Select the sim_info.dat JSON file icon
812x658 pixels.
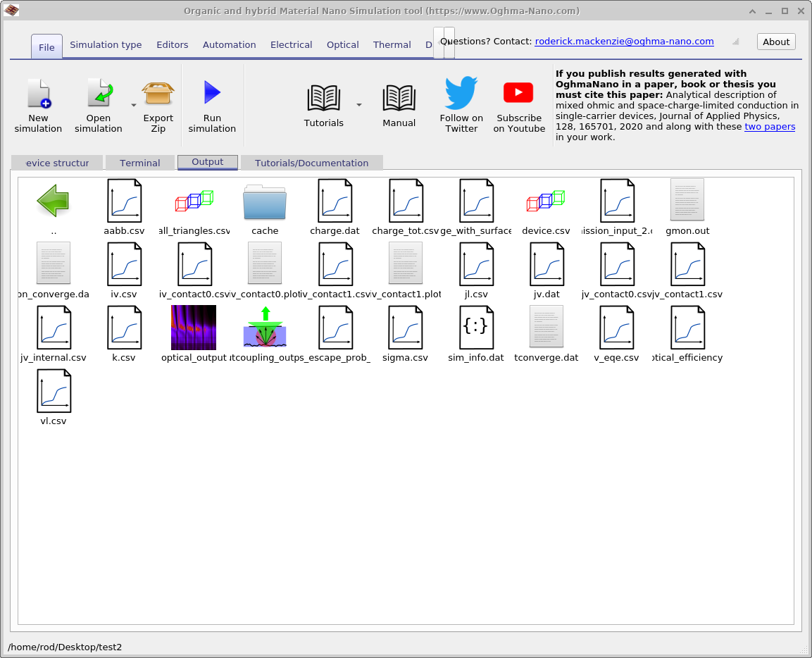click(476, 328)
